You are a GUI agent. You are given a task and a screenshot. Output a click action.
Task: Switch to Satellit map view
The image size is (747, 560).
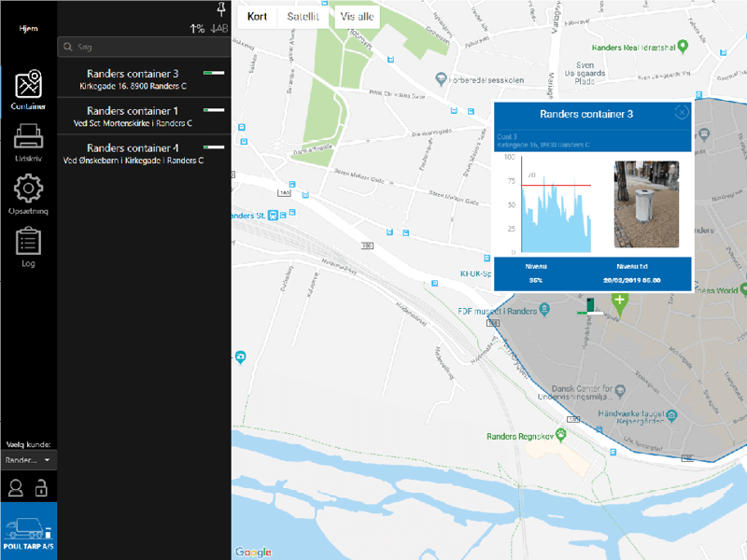coord(302,16)
